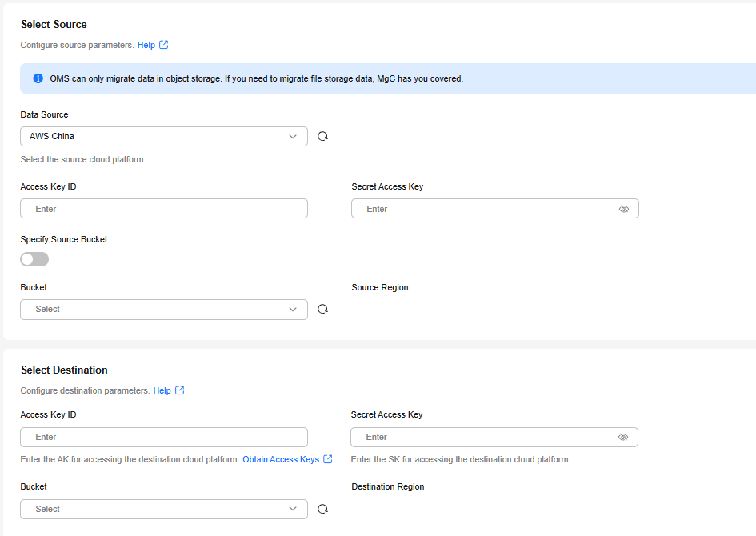Screen dimensions: 756x536
Task: Refresh the source Bucket list
Action: tap(322, 309)
